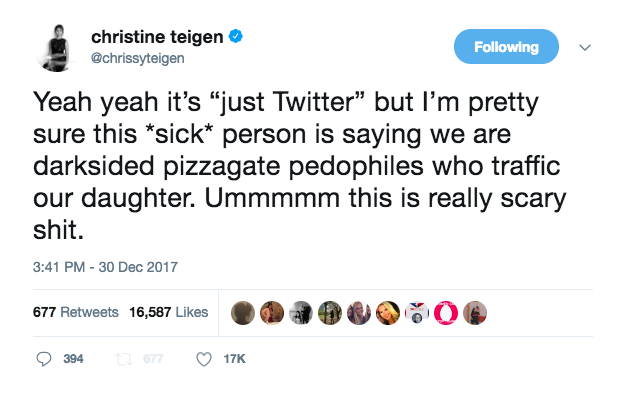Click the blue verified badge

(x=236, y=36)
